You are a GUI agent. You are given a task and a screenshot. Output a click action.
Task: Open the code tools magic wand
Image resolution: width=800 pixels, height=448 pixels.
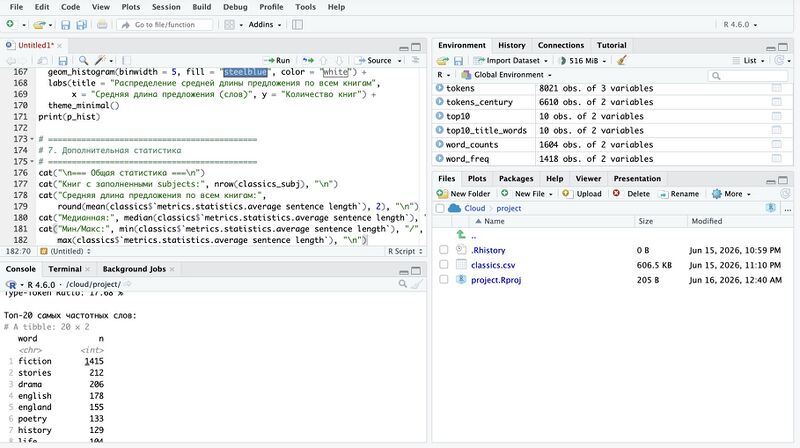(100, 61)
